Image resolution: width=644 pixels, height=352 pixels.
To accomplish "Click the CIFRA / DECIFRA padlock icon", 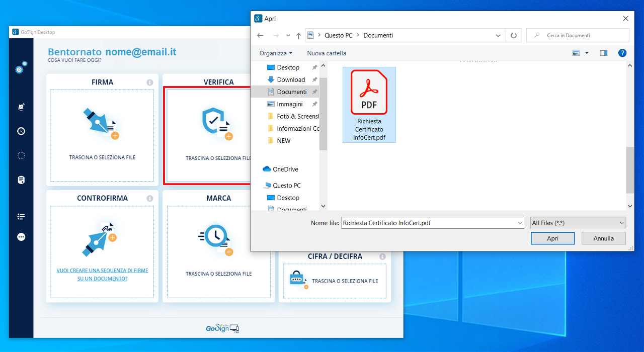I will [x=298, y=280].
